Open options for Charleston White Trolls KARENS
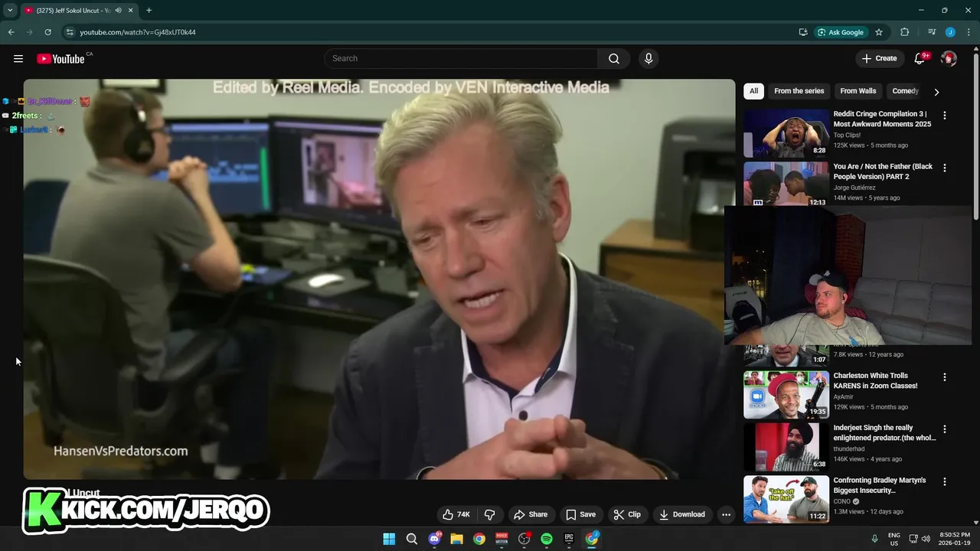Screen dimensions: 980x551 (945, 377)
